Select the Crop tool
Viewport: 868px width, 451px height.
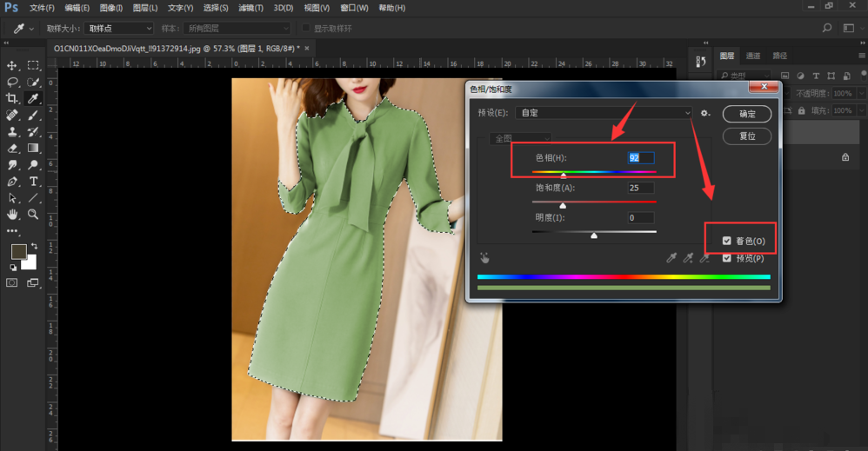[12, 99]
